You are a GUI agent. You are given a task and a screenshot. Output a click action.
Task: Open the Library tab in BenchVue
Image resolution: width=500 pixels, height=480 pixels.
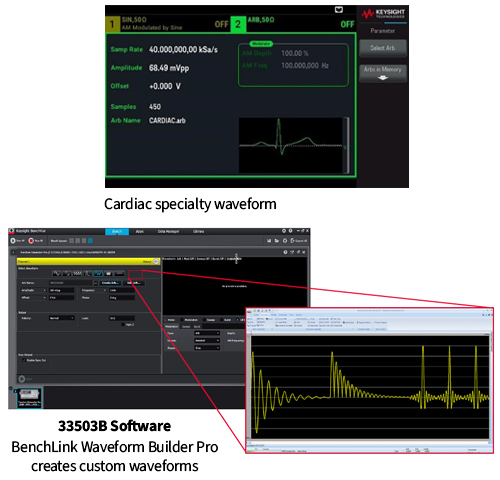198,231
